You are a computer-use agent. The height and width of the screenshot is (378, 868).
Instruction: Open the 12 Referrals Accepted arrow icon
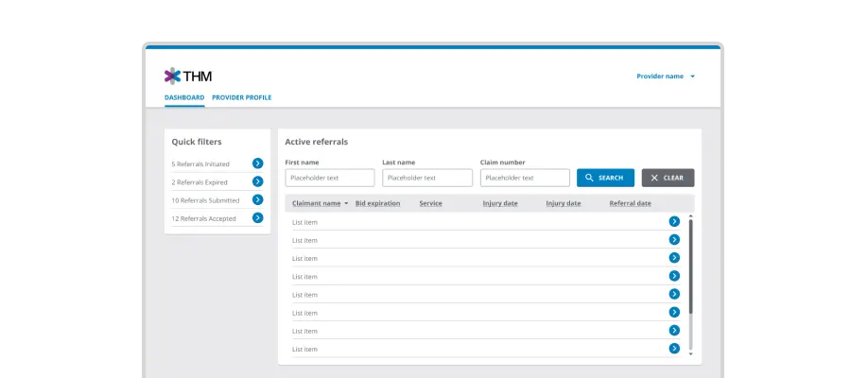pos(257,217)
